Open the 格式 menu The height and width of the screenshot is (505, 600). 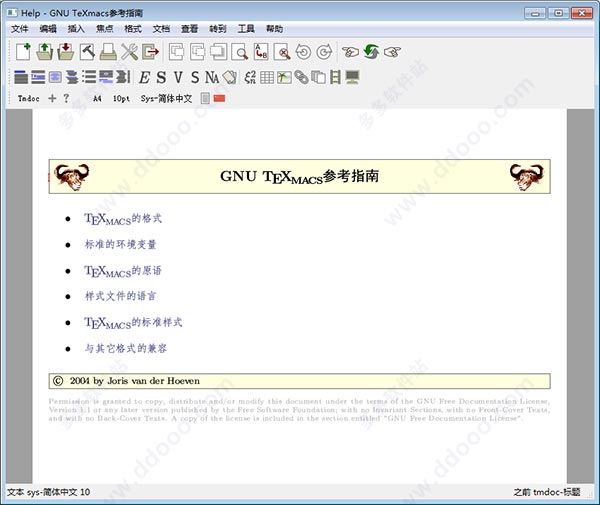point(133,29)
